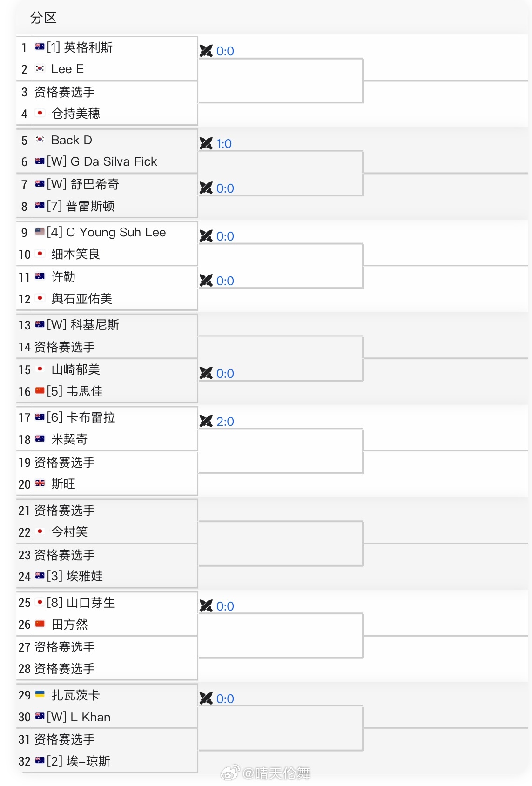Open the 0:0 score above Lee E
The width and height of the screenshot is (532, 786).
pos(226,51)
